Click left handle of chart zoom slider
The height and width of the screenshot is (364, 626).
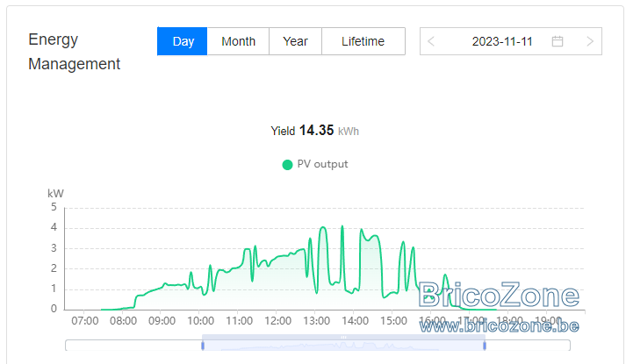click(x=203, y=346)
